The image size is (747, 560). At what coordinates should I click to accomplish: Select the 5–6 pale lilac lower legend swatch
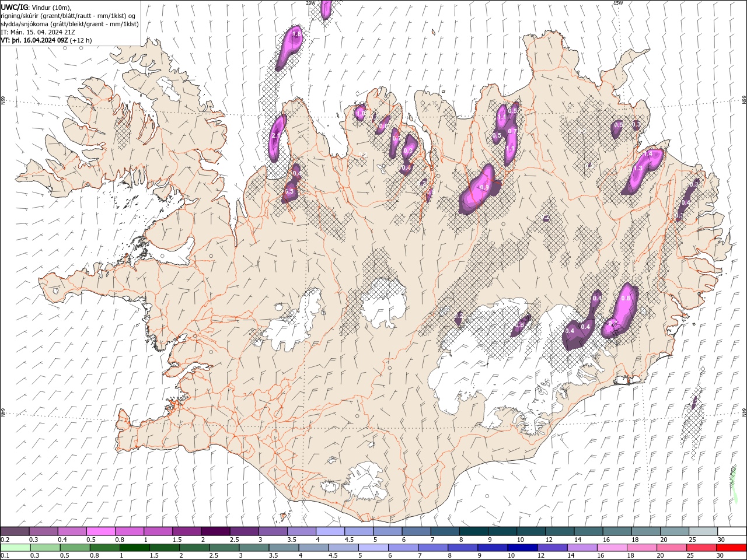[373, 548]
